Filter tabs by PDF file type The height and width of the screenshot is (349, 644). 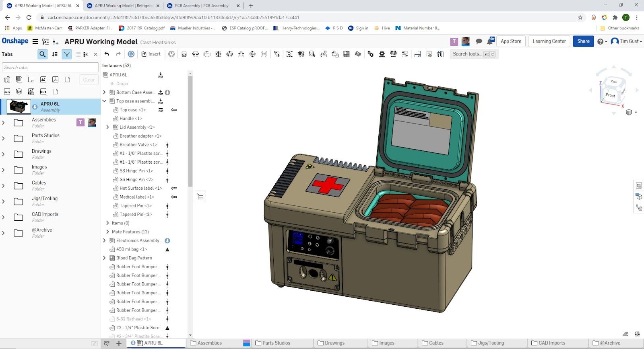(55, 80)
